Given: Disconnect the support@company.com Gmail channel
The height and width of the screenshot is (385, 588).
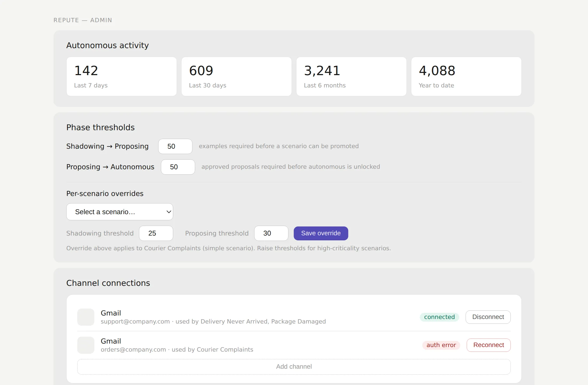Looking at the screenshot, I should (x=488, y=317).
